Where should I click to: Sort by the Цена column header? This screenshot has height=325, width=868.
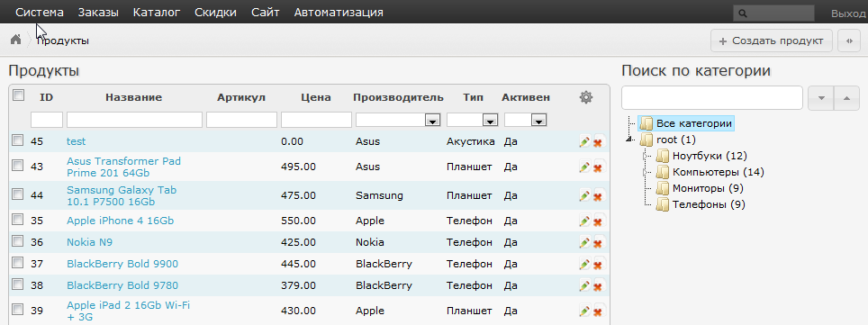(316, 97)
